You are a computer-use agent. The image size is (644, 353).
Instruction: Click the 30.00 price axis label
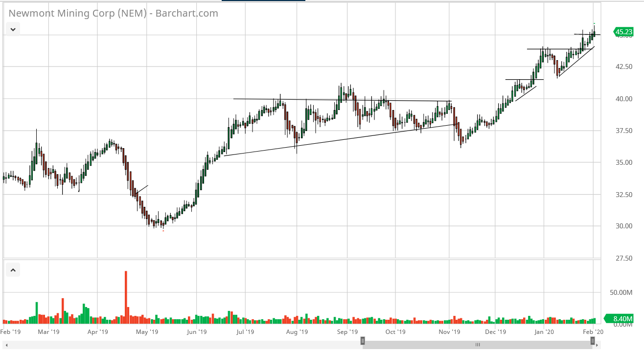coord(623,226)
